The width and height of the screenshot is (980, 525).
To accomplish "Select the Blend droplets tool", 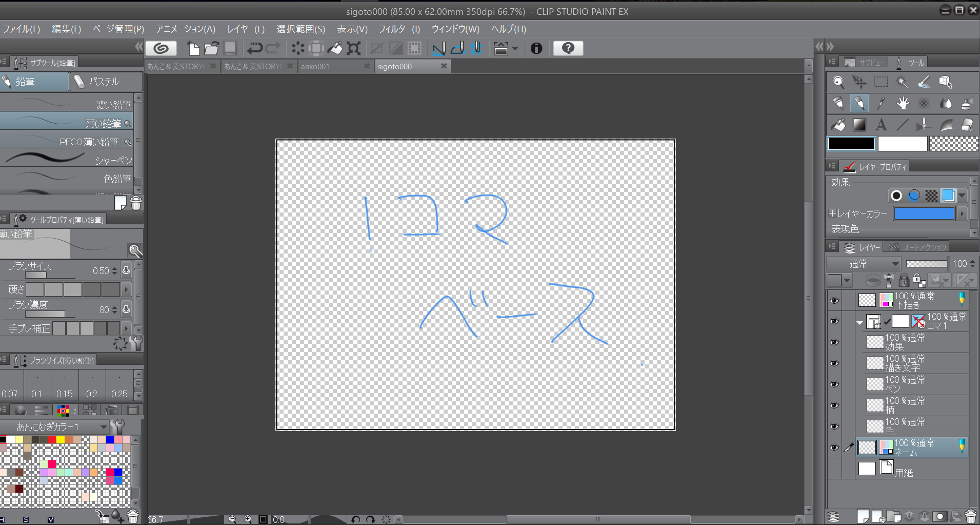I will tap(945, 104).
